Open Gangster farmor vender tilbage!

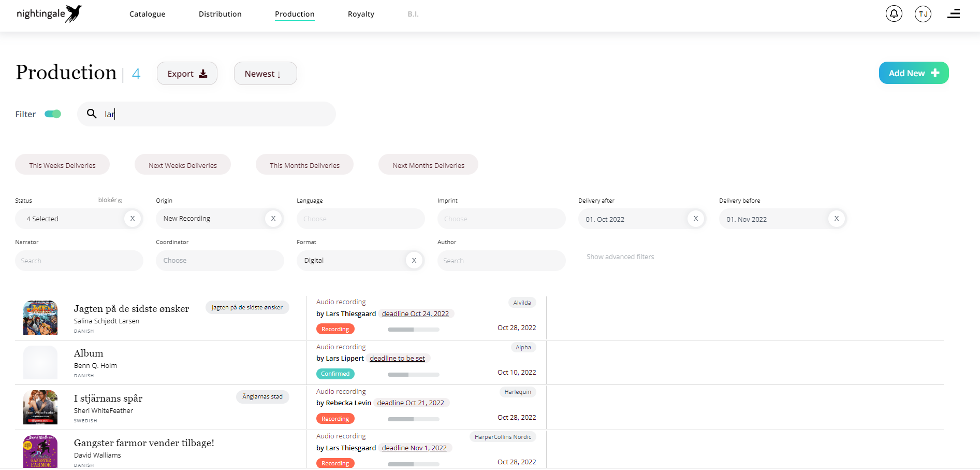tap(144, 443)
